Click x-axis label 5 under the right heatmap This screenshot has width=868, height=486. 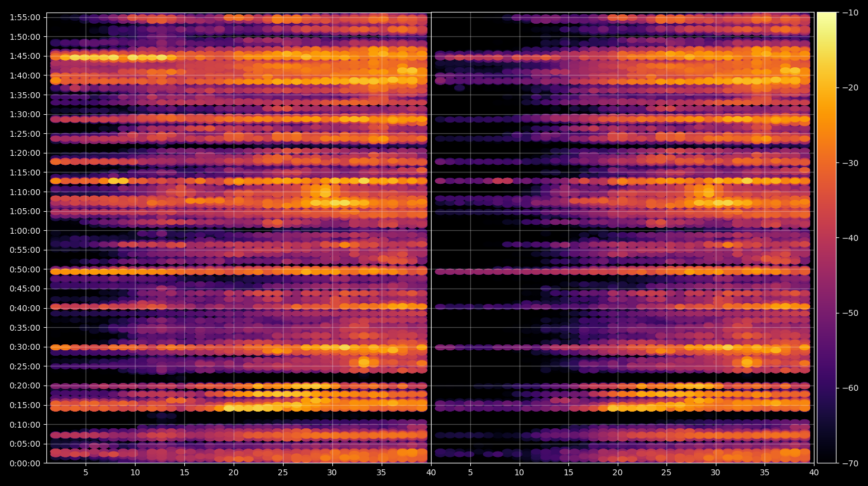(x=470, y=473)
